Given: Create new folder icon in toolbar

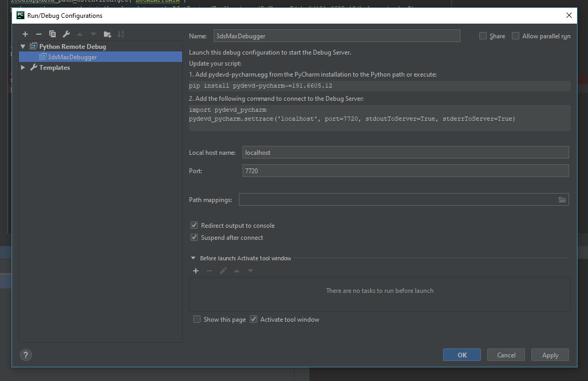Looking at the screenshot, I should (107, 35).
